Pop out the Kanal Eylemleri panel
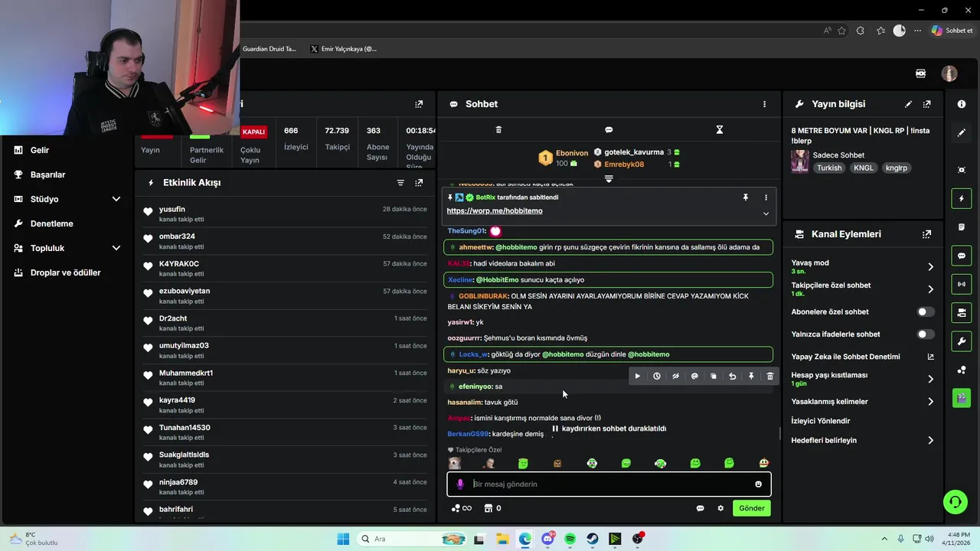Image resolution: width=980 pixels, height=551 pixels. coord(927,234)
